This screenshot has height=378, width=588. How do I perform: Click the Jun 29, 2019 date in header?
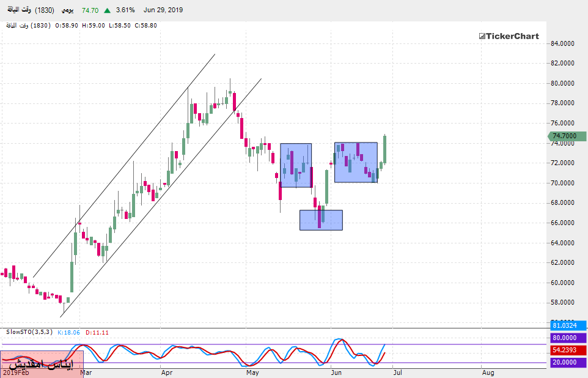click(163, 10)
